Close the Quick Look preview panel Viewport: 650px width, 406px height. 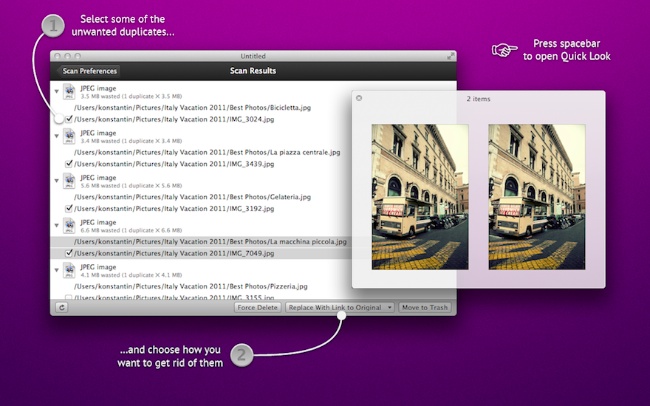(359, 98)
